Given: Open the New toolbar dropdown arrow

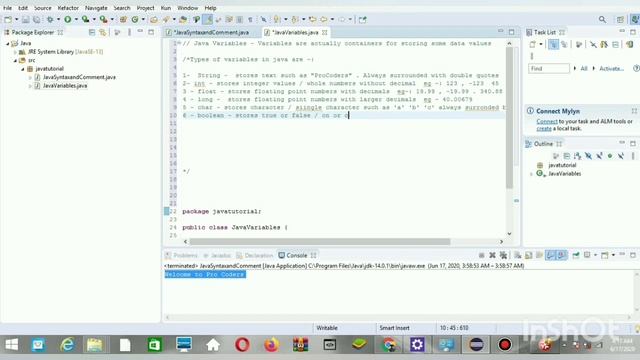Looking at the screenshot, I should coord(16,19).
